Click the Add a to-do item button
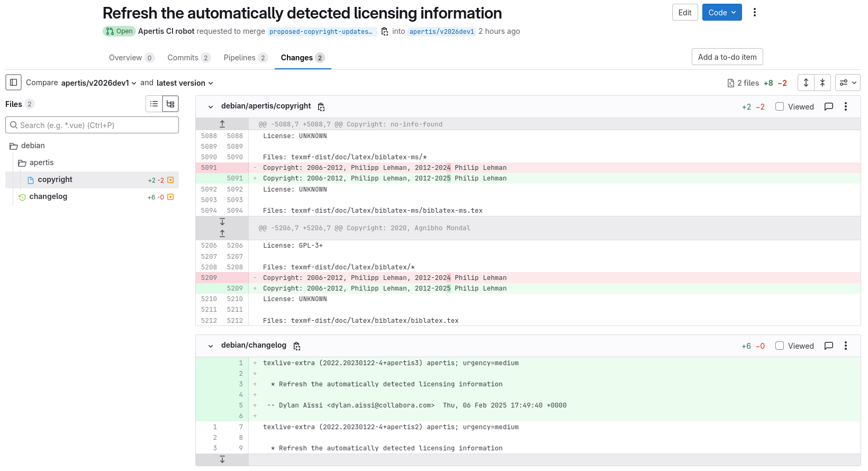This screenshot has width=868, height=471. pyautogui.click(x=727, y=57)
